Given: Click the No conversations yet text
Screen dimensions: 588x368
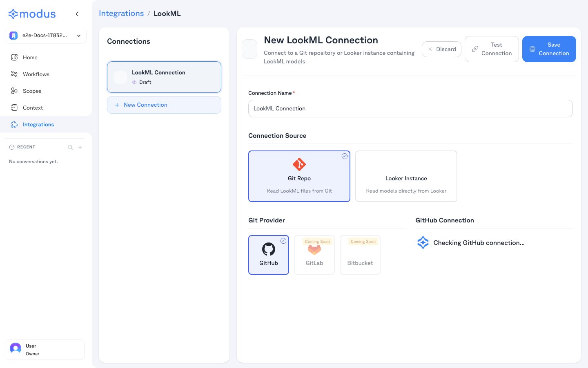Looking at the screenshot, I should (x=33, y=162).
